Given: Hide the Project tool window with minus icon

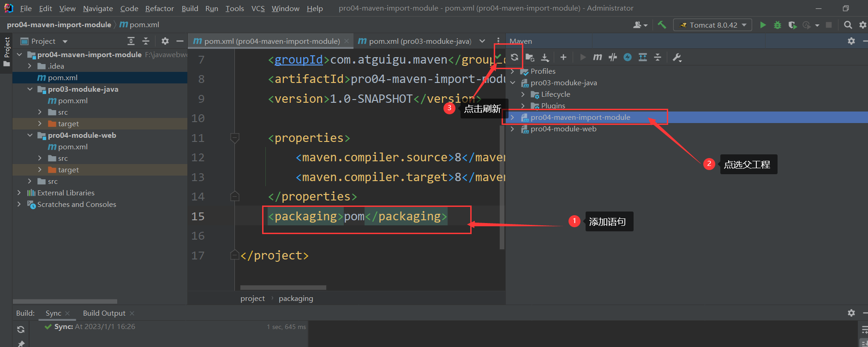Looking at the screenshot, I should [180, 41].
